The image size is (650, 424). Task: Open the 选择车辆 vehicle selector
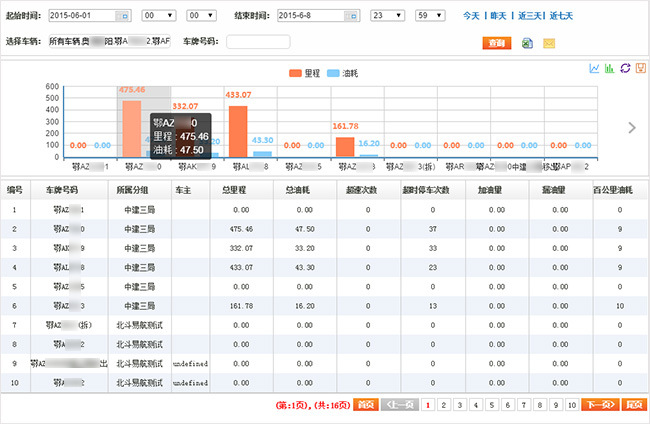(x=109, y=41)
